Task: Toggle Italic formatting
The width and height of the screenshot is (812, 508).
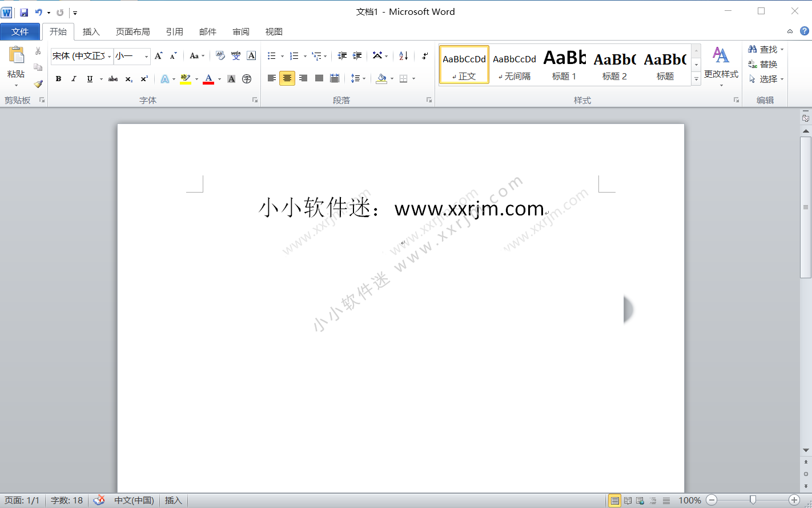Action: [x=74, y=79]
